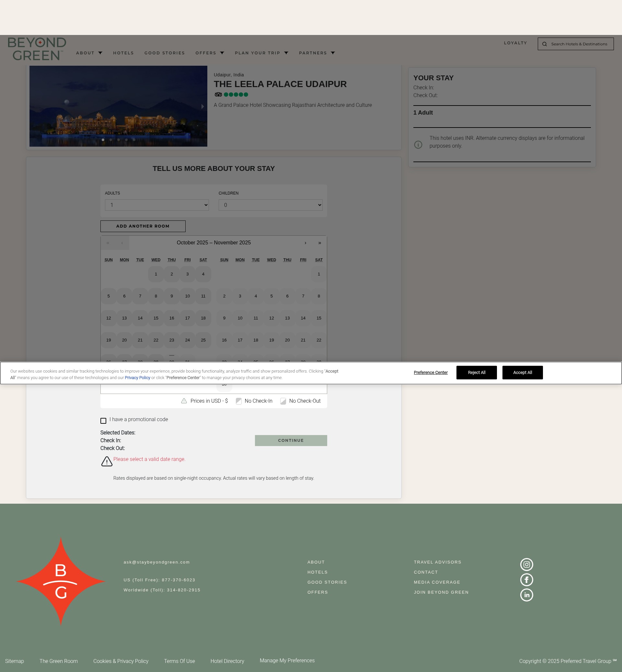Click the double-left chevron calendar arrow

point(108,243)
